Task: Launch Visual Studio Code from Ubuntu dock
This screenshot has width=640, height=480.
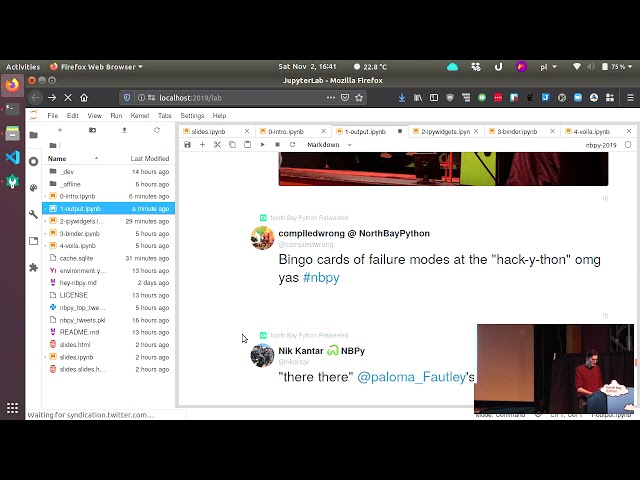Action: [x=12, y=157]
